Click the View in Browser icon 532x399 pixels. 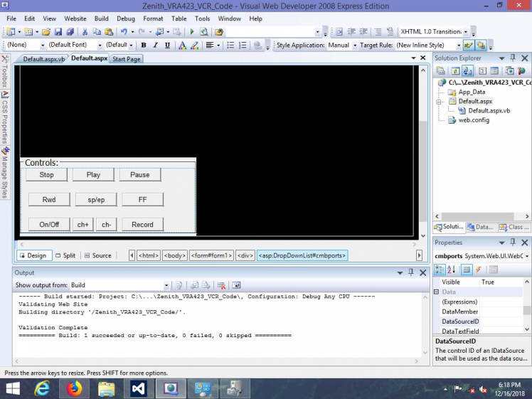coord(204,32)
